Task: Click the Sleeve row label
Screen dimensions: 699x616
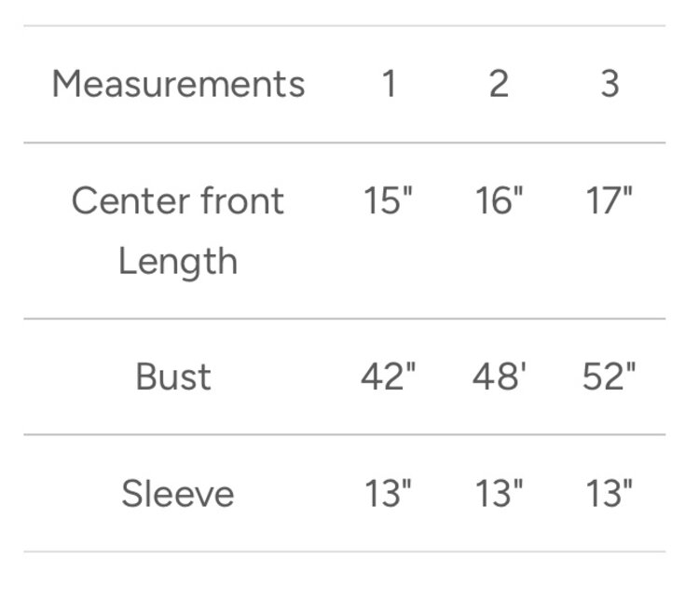Action: (x=178, y=493)
